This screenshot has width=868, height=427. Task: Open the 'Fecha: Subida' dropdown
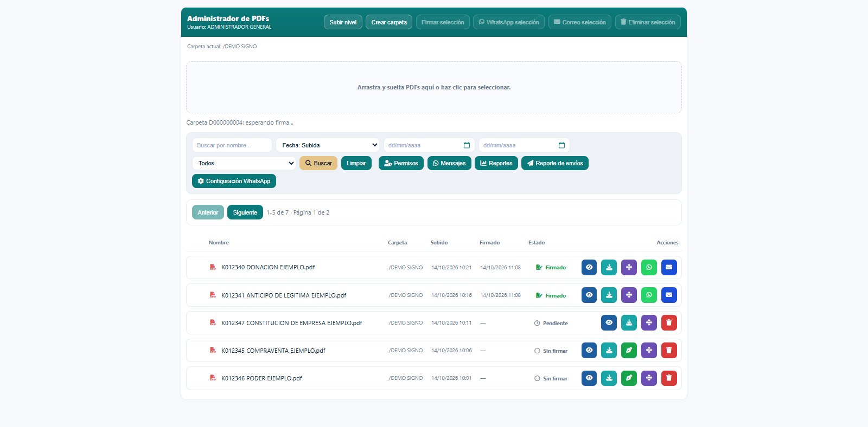click(328, 145)
